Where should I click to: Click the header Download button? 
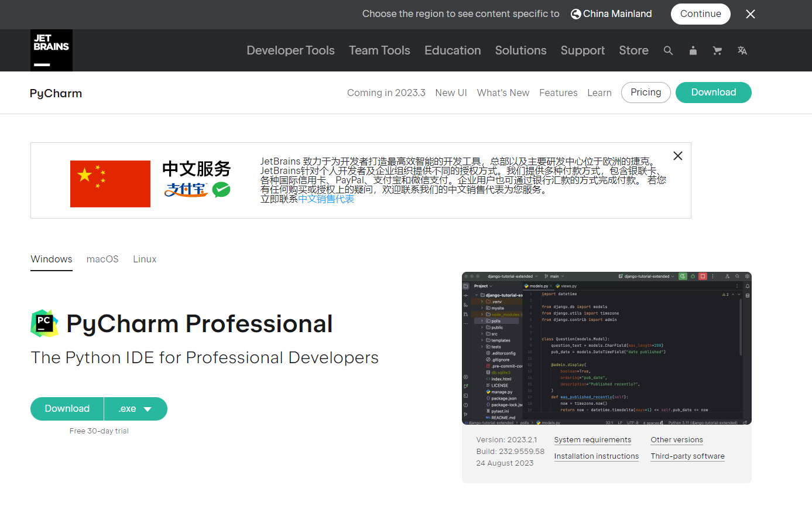714,93
